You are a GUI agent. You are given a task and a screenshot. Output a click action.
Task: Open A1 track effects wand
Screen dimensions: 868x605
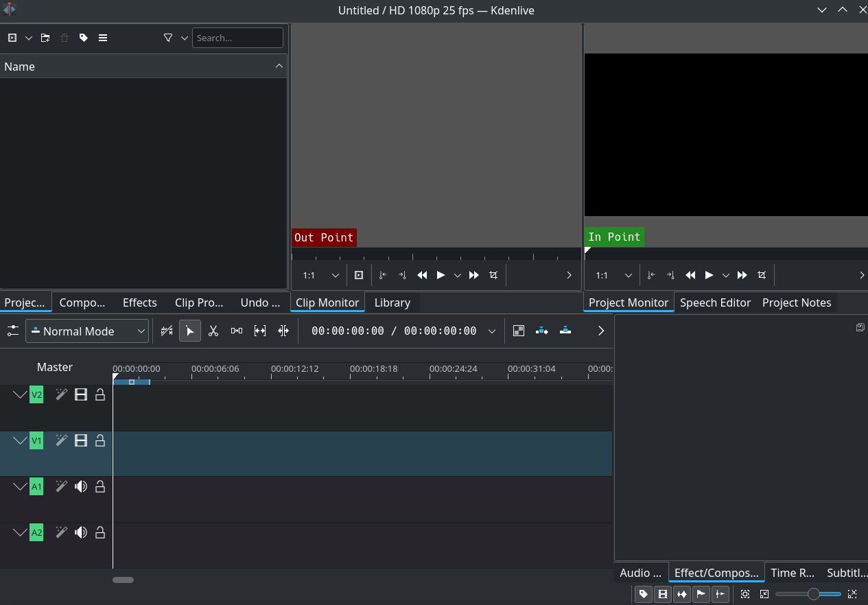click(61, 486)
